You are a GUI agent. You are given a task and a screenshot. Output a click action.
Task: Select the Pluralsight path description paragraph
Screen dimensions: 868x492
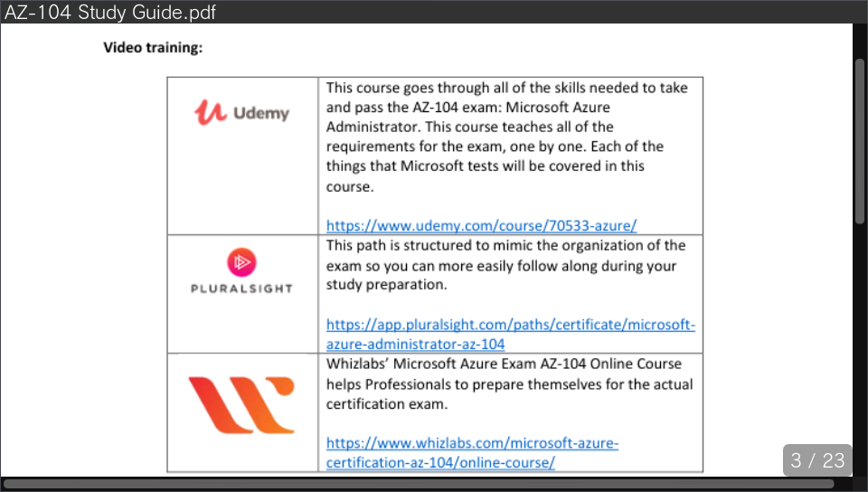[505, 265]
